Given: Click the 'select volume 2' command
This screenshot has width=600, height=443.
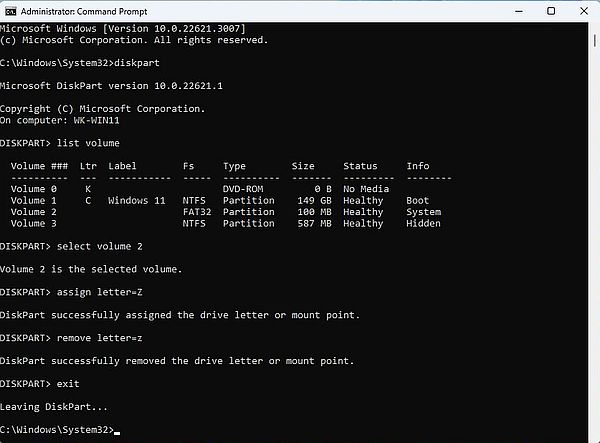Looking at the screenshot, I should (100, 245).
